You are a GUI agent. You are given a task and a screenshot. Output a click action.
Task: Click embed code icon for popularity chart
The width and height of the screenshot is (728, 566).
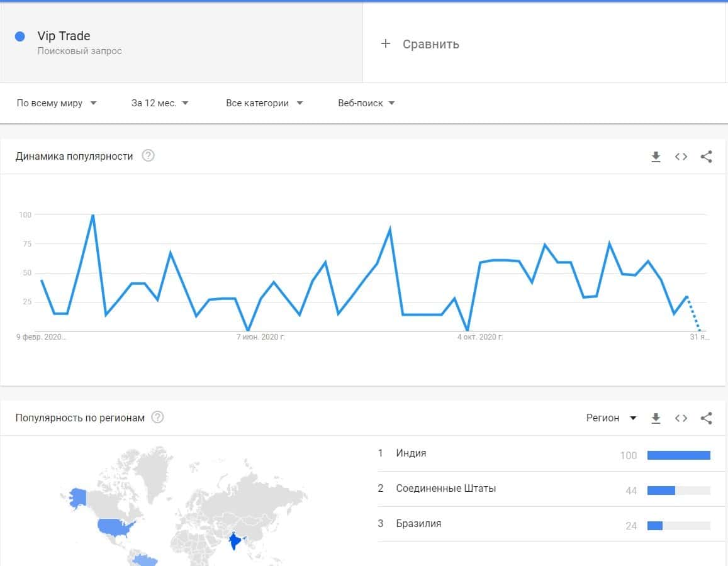tap(681, 157)
